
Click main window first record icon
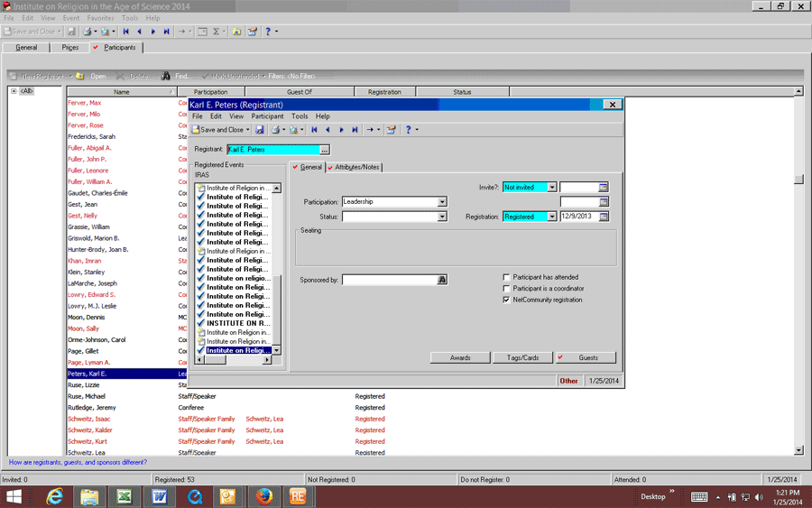(125, 32)
